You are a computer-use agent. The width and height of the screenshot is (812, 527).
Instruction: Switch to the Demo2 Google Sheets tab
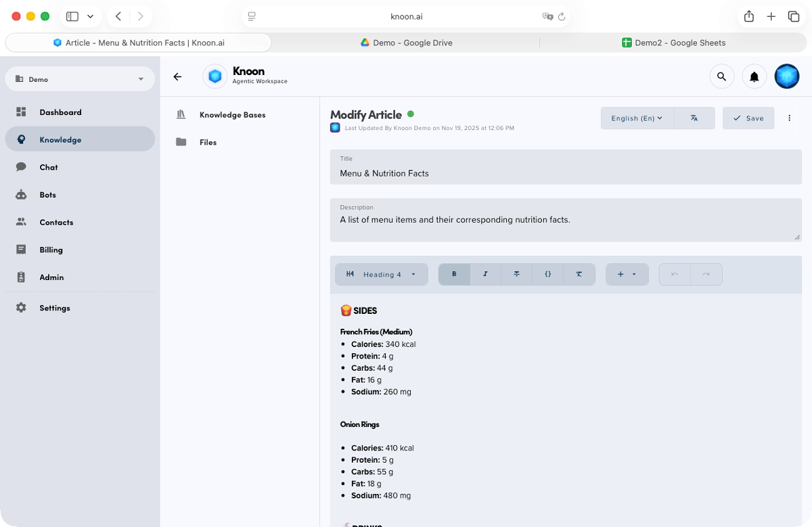674,43
